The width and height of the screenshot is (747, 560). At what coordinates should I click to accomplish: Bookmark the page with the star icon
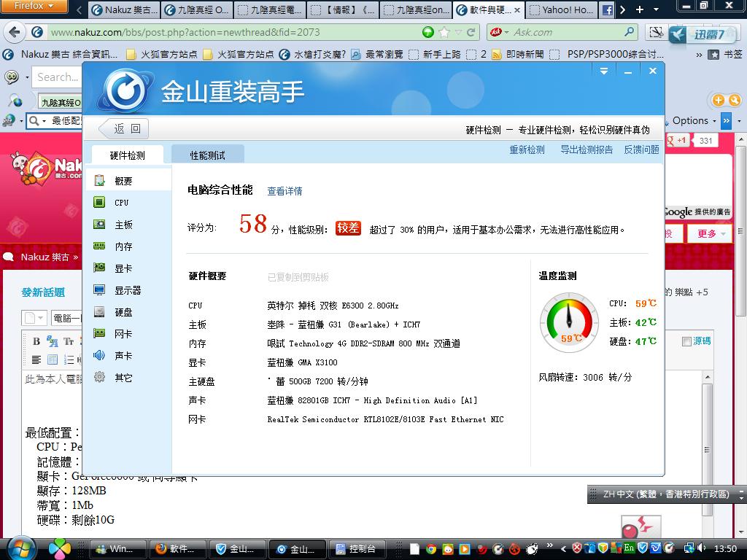(x=444, y=32)
